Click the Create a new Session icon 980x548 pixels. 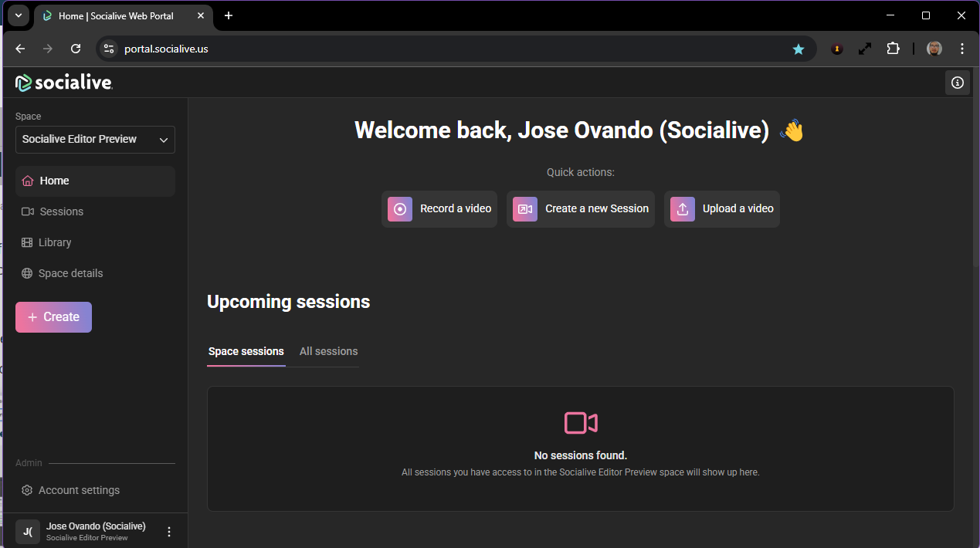525,209
